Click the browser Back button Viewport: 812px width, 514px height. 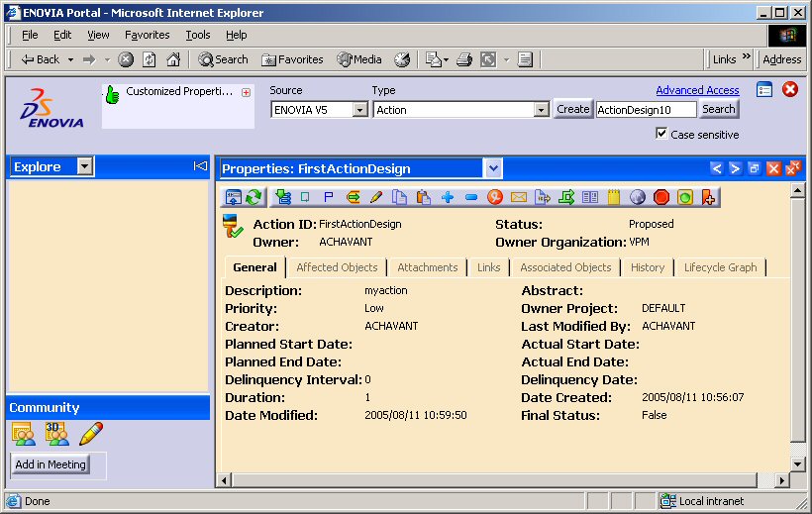(x=41, y=60)
